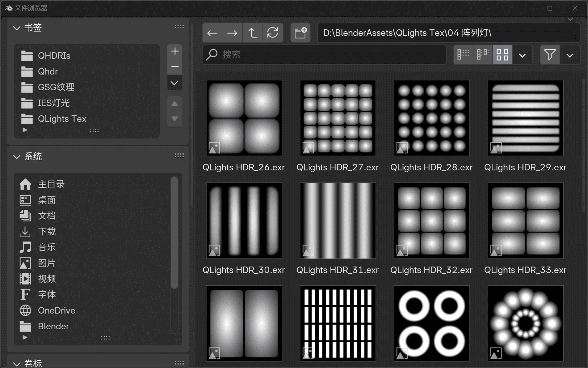Viewport: 588px width, 368px height.
Task: Collapse header region with top chevron
Action: pos(570,19)
